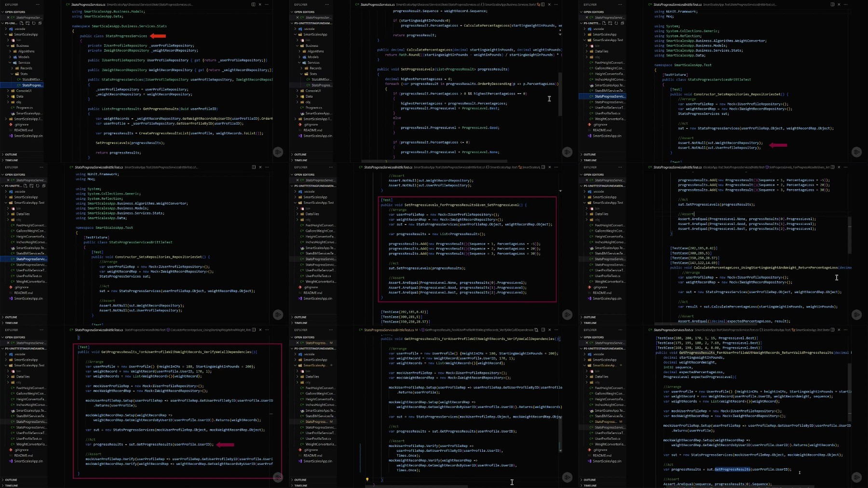This screenshot has height=488, width=868.
Task: Split the editor in the top-right panel
Action: [832, 4]
